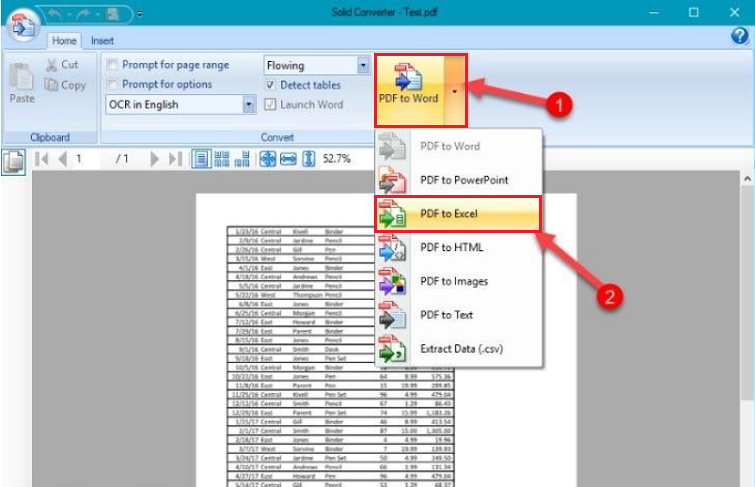Image resolution: width=755 pixels, height=487 pixels.
Task: Select multiple pages grid view
Action: coord(221,158)
